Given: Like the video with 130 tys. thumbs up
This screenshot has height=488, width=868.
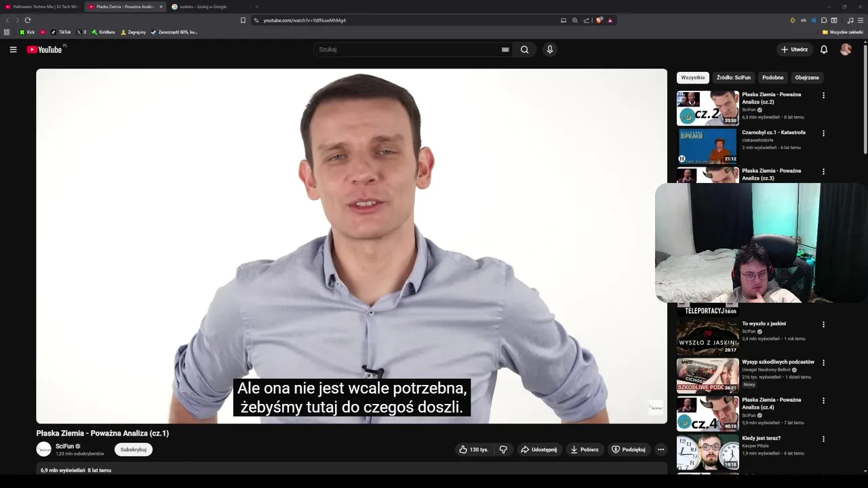Looking at the screenshot, I should [473, 449].
